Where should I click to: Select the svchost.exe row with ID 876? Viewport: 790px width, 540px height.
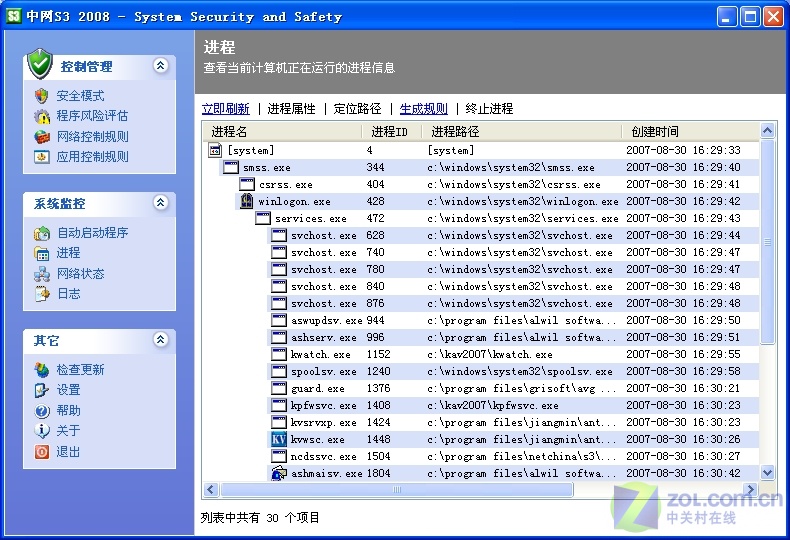[x=481, y=303]
